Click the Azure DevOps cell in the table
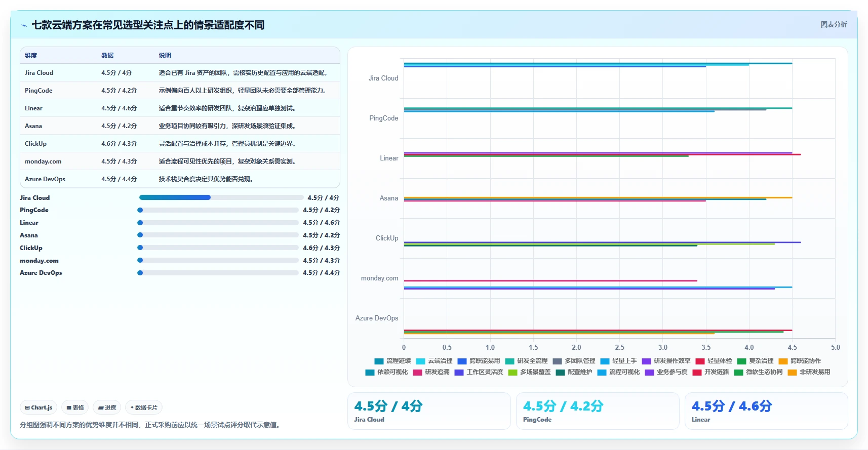Image resolution: width=868 pixels, height=450 pixels. tap(45, 179)
